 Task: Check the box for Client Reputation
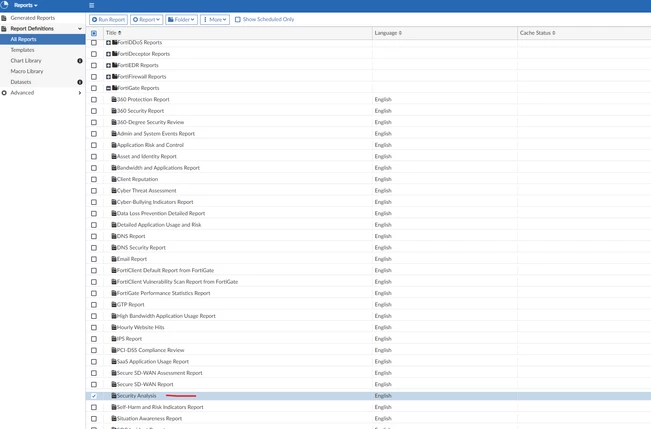(94, 179)
